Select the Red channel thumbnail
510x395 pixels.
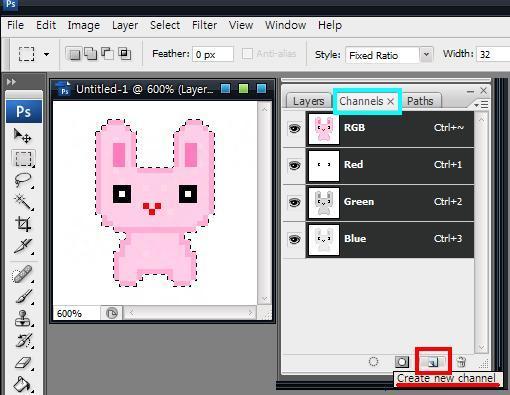click(324, 166)
